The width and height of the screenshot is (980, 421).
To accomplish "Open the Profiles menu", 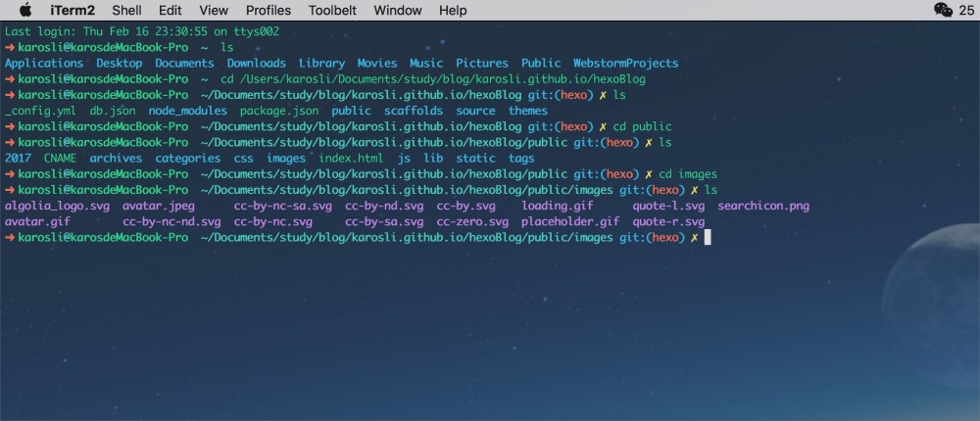I will tap(269, 11).
